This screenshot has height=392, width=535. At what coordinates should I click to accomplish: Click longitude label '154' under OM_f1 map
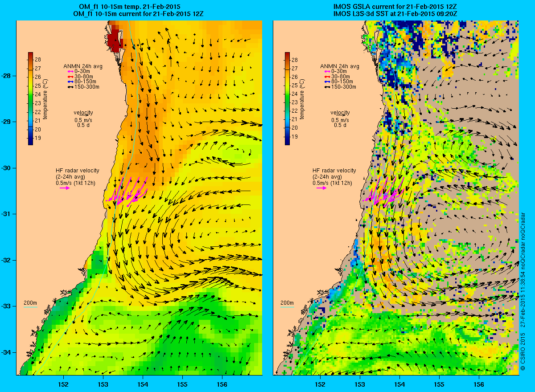(x=143, y=384)
